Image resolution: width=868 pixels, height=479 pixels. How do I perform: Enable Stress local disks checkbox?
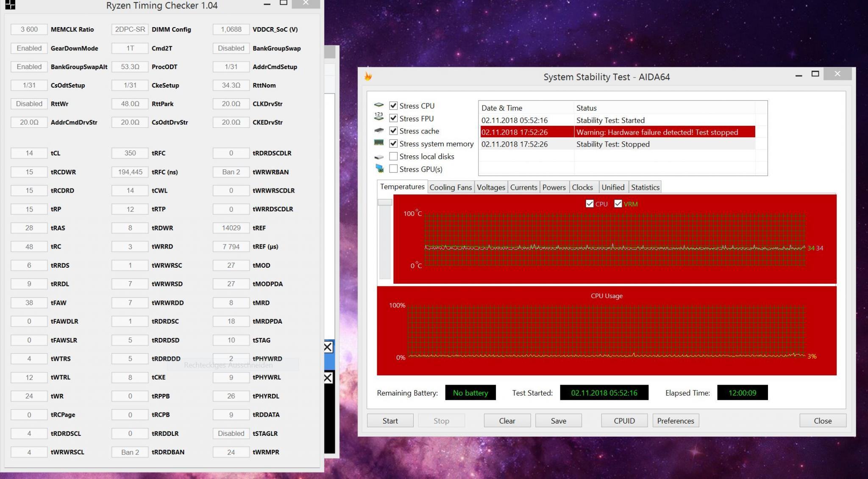(393, 156)
